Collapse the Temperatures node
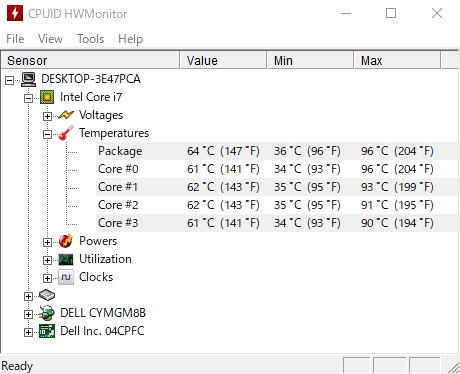This screenshot has height=374, width=460. pos(47,134)
